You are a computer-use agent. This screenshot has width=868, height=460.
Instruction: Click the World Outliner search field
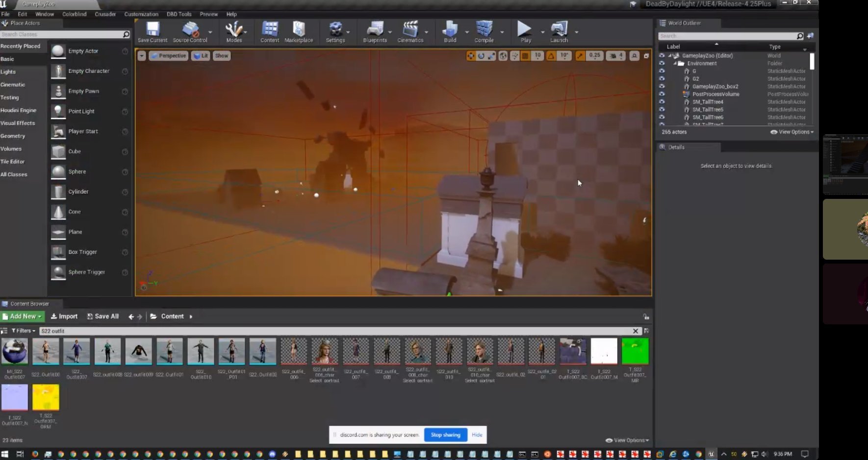click(731, 36)
